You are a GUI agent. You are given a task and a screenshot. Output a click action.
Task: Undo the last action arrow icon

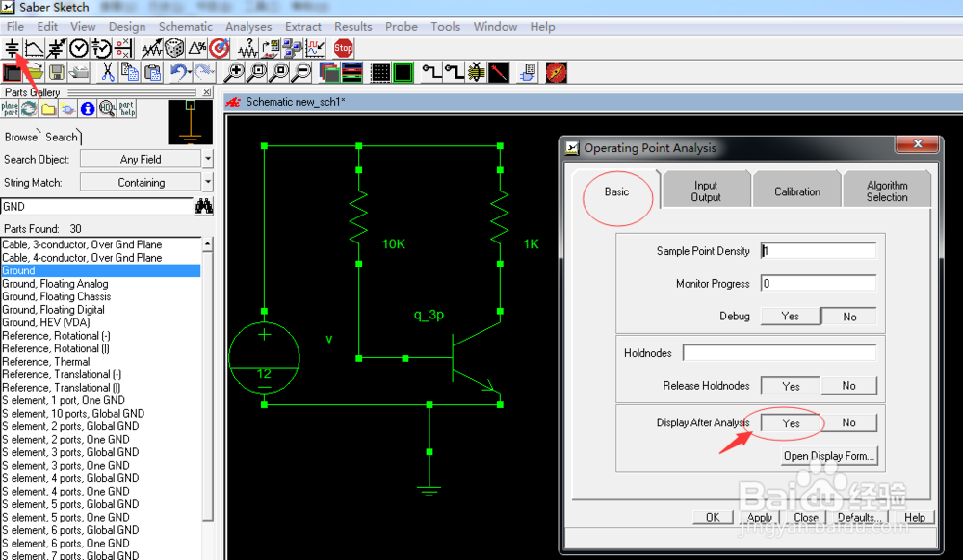coord(179,72)
